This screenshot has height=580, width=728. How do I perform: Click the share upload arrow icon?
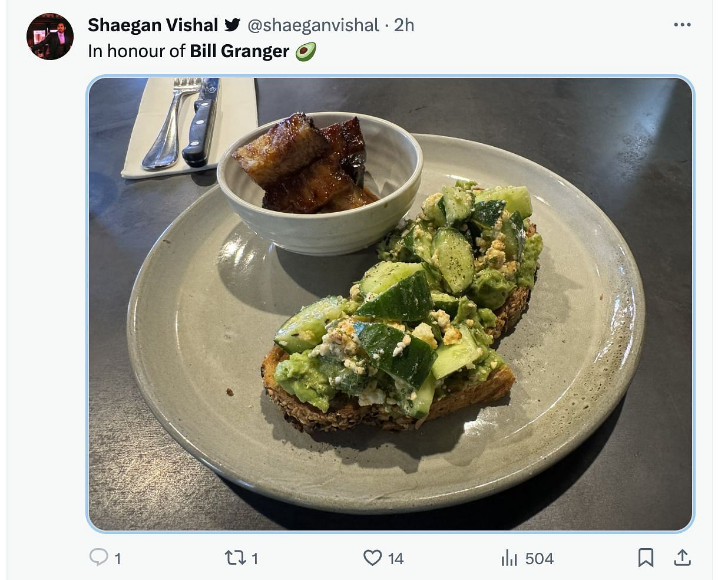[x=682, y=557]
